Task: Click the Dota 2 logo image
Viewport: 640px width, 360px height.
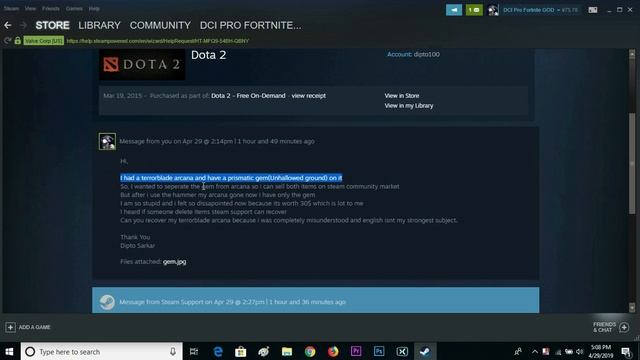Action: coord(142,64)
